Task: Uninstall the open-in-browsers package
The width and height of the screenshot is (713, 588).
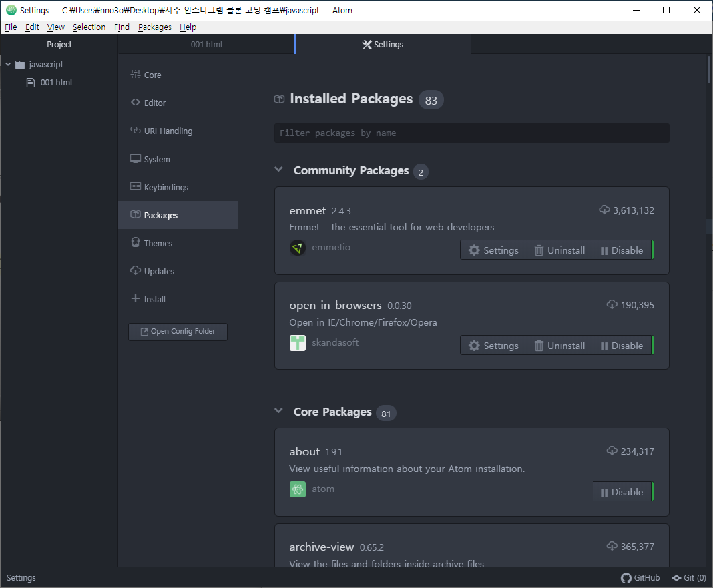Action: tap(559, 346)
